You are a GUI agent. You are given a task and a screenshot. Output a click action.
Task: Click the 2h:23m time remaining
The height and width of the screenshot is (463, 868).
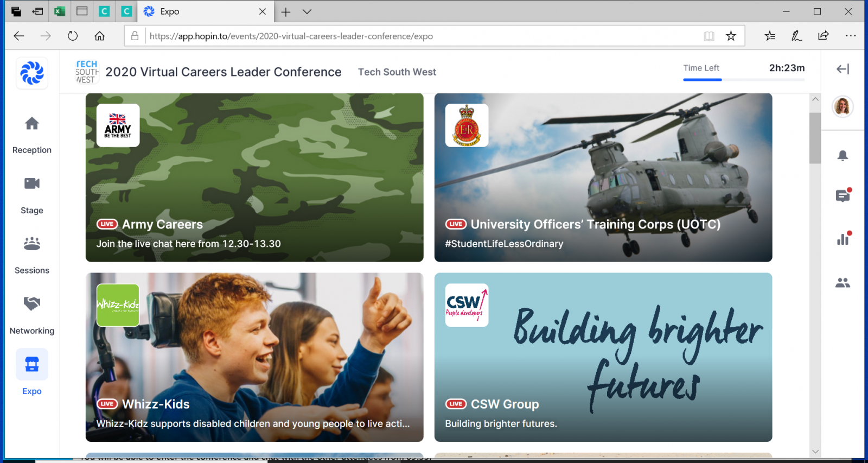[x=787, y=68]
